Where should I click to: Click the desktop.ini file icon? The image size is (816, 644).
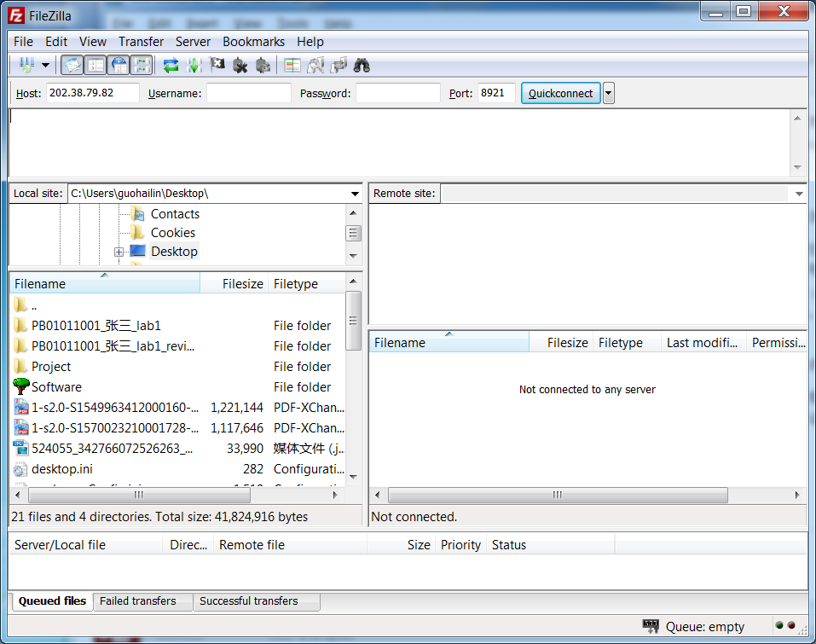(x=20, y=469)
